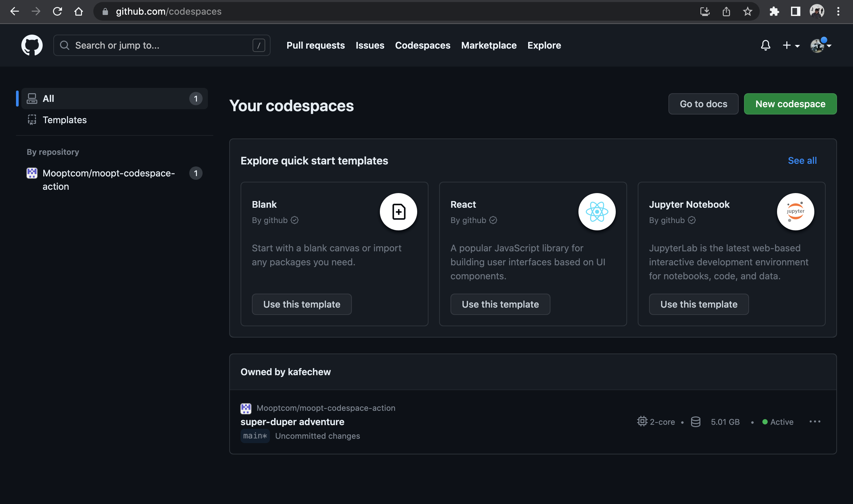
Task: Click the Blank template document icon
Action: click(398, 212)
